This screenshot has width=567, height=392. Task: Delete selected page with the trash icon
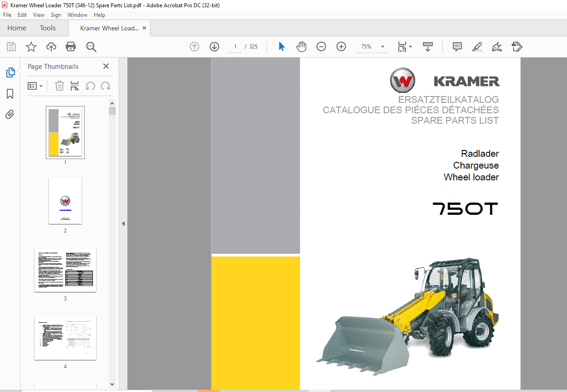click(59, 86)
